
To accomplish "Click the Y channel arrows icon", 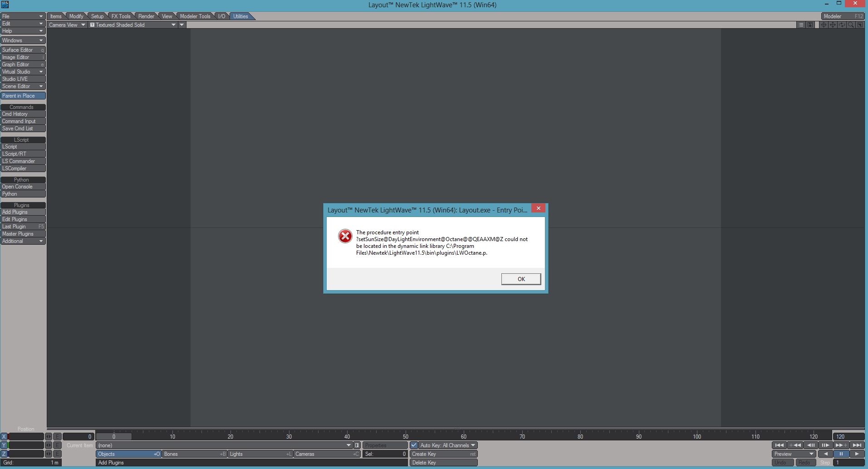I will click(49, 445).
